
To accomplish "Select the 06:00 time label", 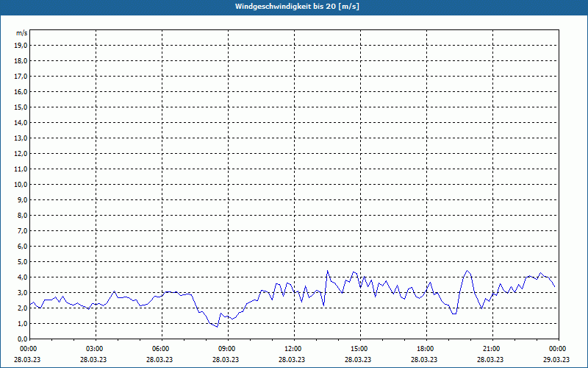I will (x=162, y=349).
